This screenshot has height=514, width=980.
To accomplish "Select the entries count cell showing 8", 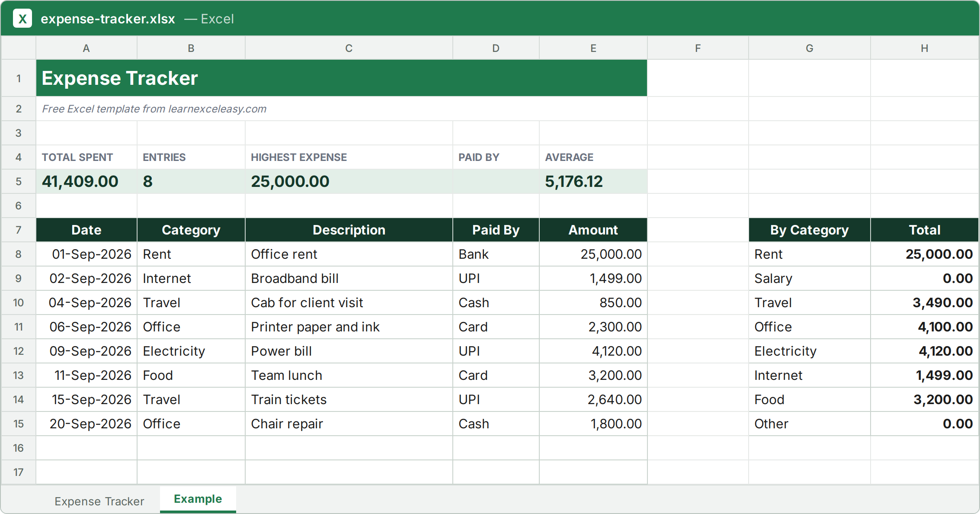I will [x=191, y=181].
